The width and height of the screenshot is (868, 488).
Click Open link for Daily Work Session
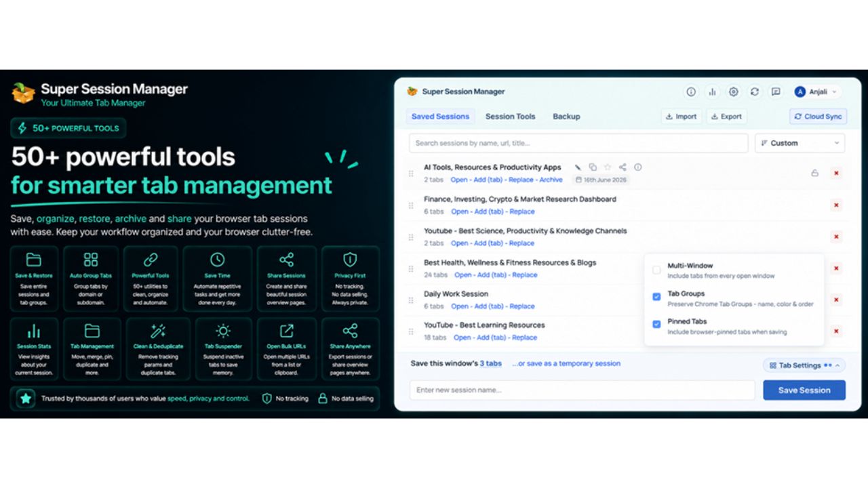coord(459,306)
